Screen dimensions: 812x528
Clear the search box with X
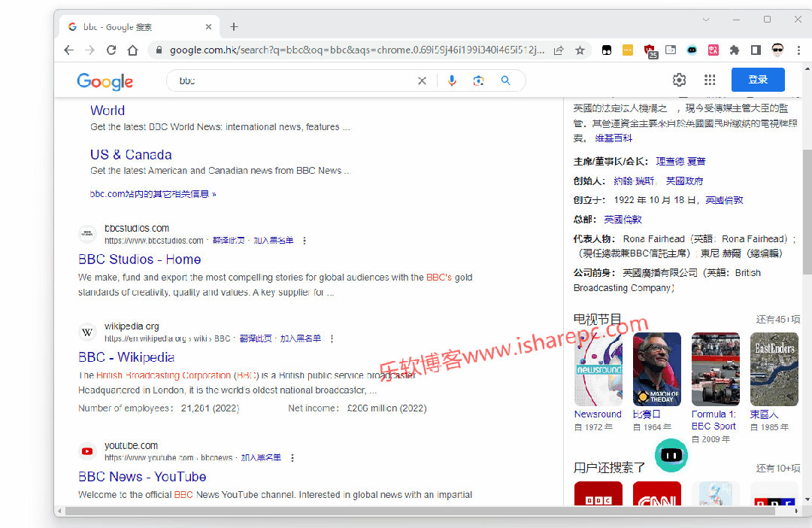(x=422, y=80)
